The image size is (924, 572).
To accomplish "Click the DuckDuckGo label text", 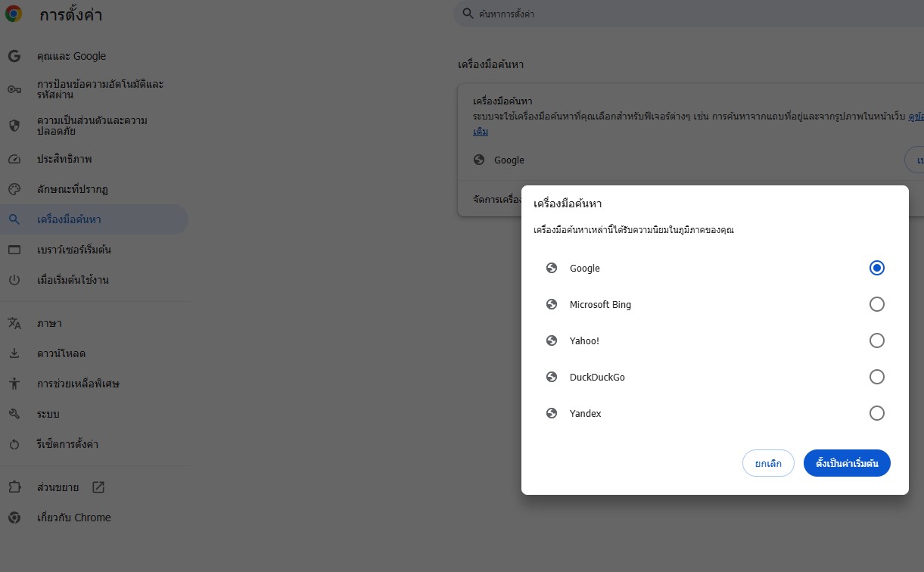I will pyautogui.click(x=597, y=377).
